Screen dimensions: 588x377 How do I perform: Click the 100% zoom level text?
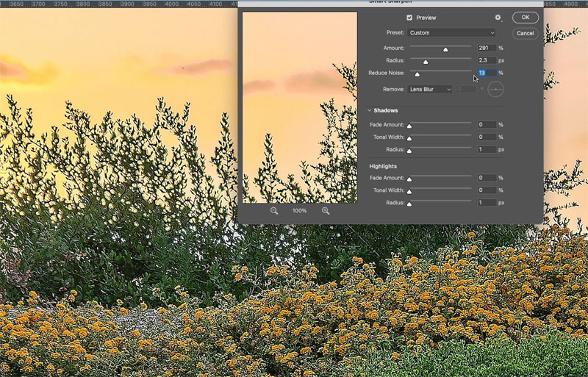pyautogui.click(x=299, y=211)
